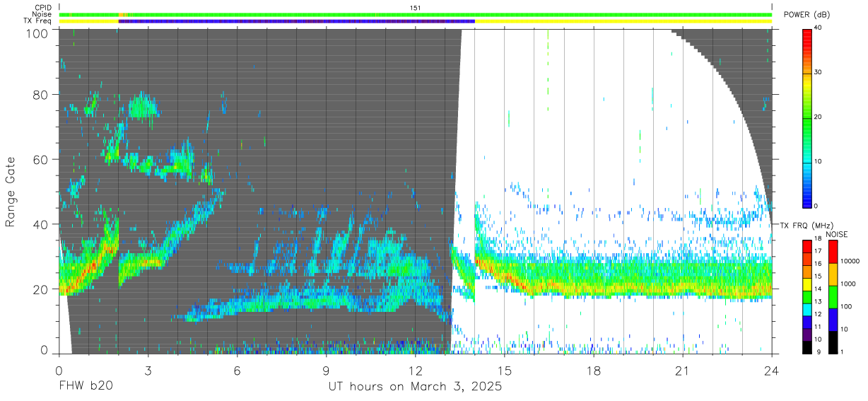Click the TX Freq row label

[37, 21]
